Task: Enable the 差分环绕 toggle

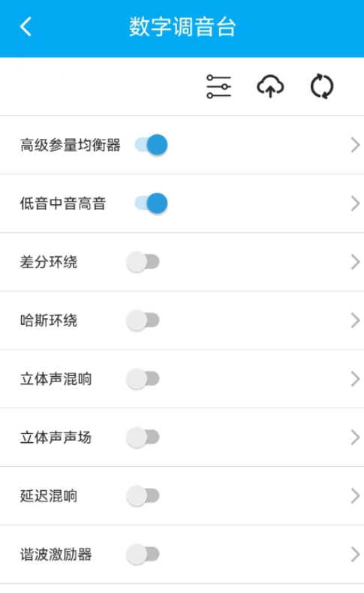Action: click(x=143, y=262)
